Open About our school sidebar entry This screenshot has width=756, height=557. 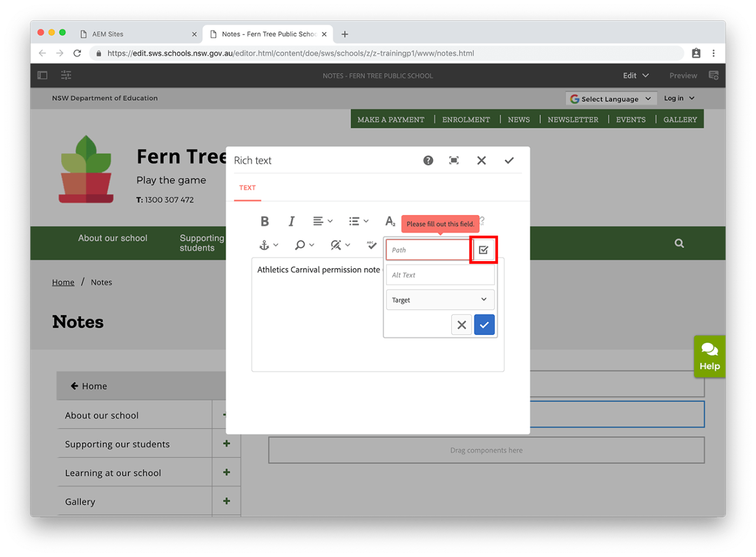point(102,415)
